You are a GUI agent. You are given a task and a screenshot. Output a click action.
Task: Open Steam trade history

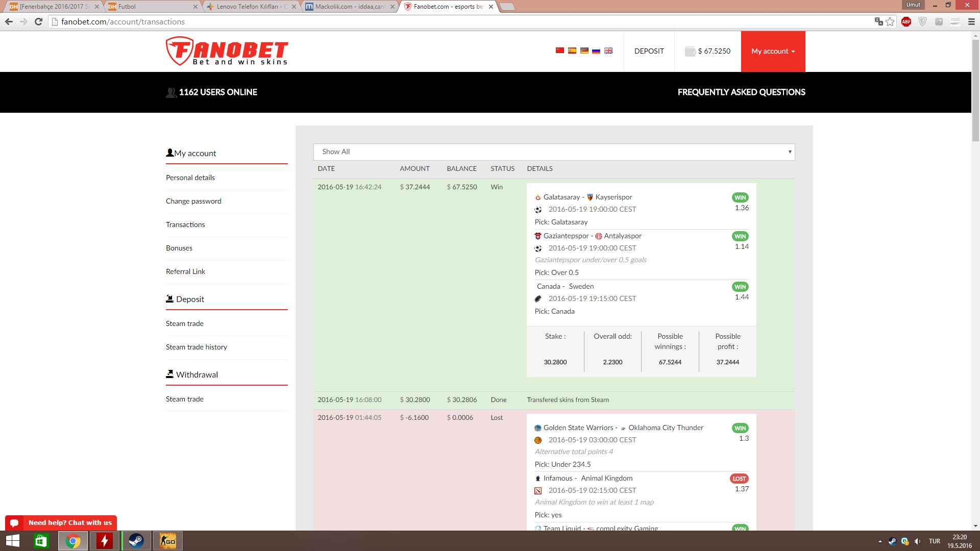point(196,347)
